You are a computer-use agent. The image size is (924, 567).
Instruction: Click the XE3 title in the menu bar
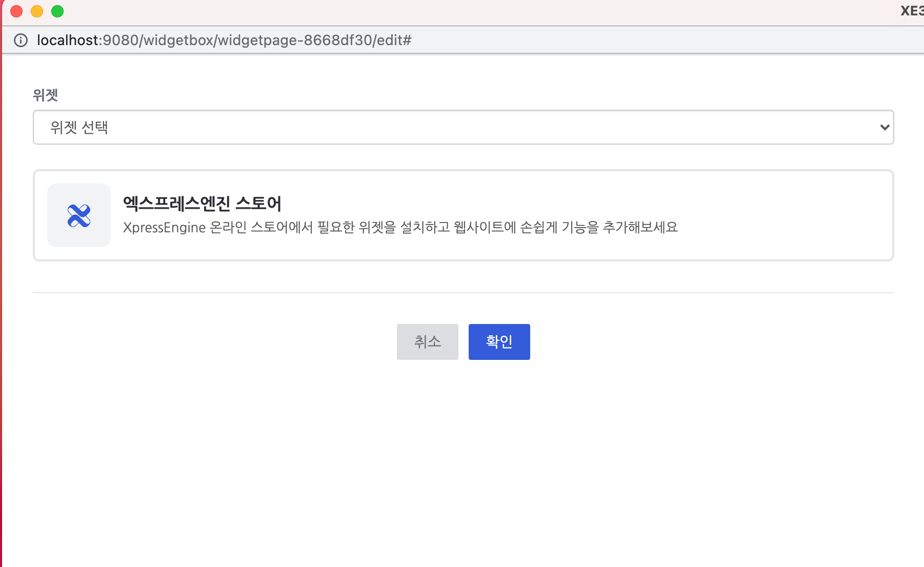(912, 10)
